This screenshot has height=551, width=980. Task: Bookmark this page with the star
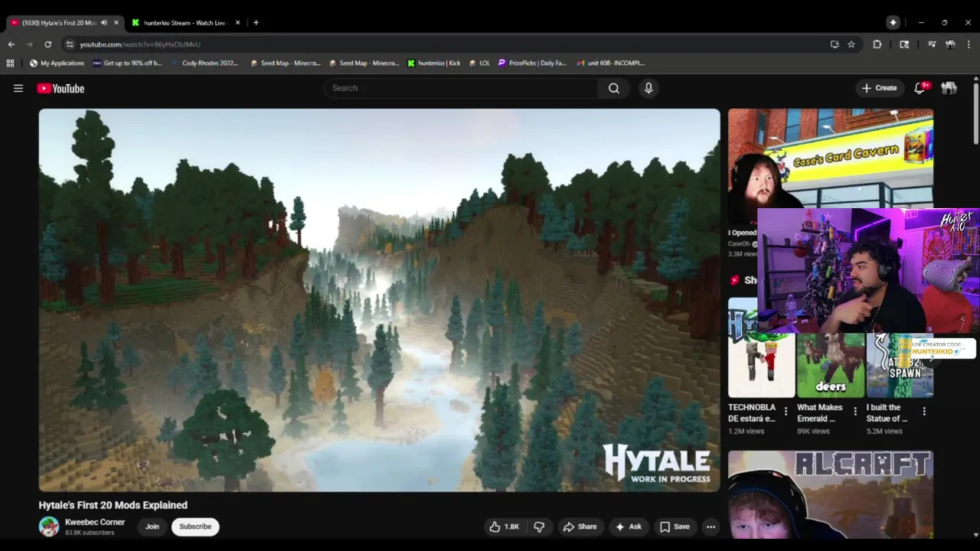click(x=851, y=44)
